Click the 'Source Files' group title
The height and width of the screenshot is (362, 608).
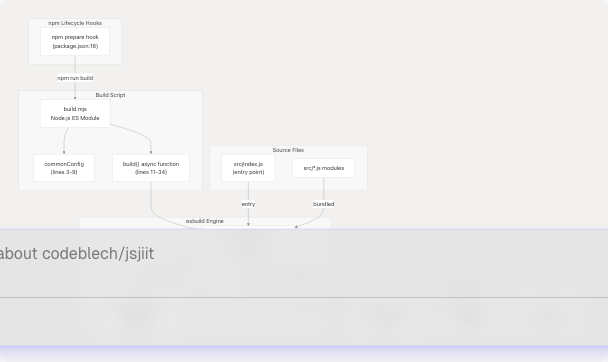coord(288,150)
